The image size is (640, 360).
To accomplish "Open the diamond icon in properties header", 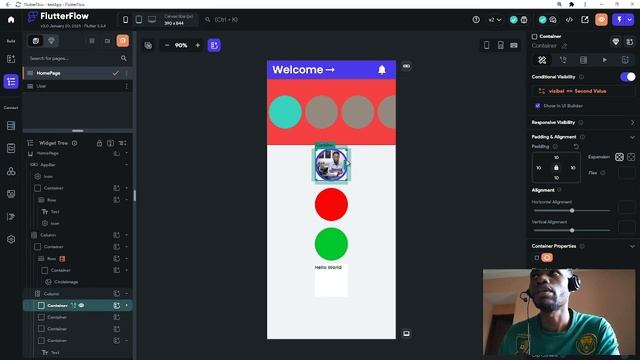I will pos(616,41).
